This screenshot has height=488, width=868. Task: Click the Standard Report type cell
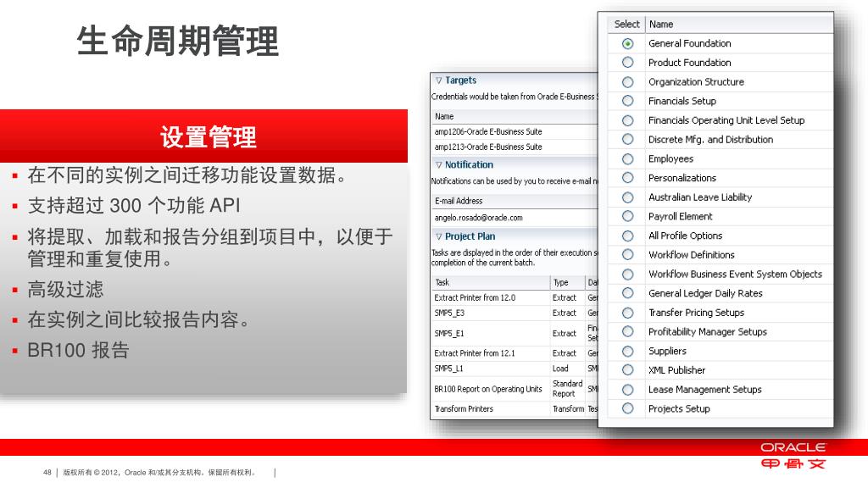click(x=567, y=388)
